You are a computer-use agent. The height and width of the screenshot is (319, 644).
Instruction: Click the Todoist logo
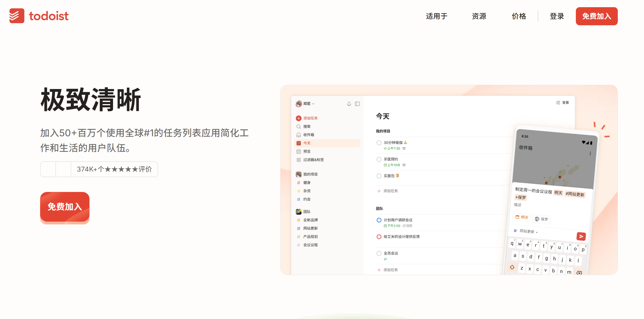click(x=39, y=16)
